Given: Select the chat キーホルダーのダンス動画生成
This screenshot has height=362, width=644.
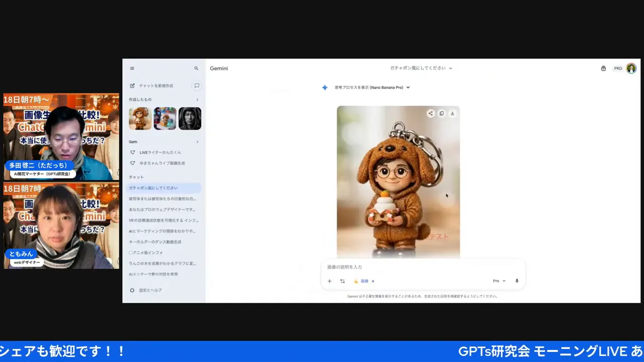Looking at the screenshot, I should [159, 242].
